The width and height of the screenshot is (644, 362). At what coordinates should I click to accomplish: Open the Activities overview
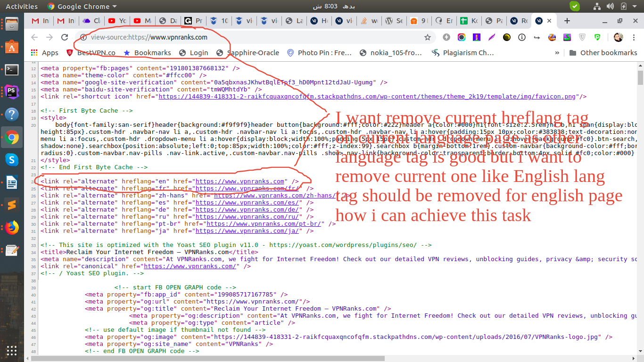[21, 7]
